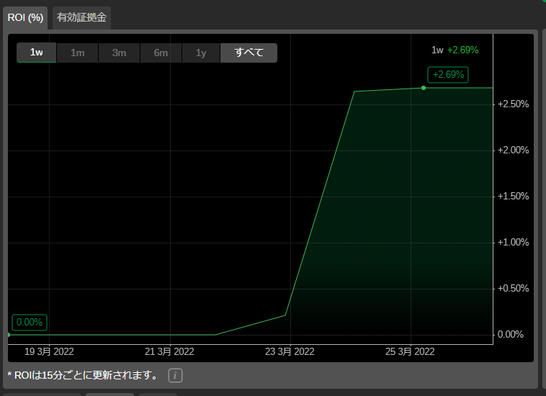Click the 23 3月 2022 date label
The height and width of the screenshot is (396, 546).
pyautogui.click(x=290, y=352)
